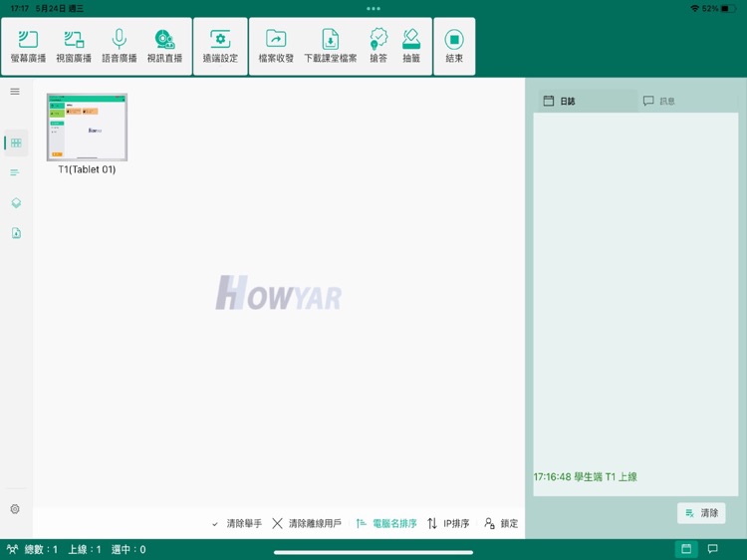Image resolution: width=747 pixels, height=560 pixels.
Task: Click the users icon in status bar
Action: [12, 549]
